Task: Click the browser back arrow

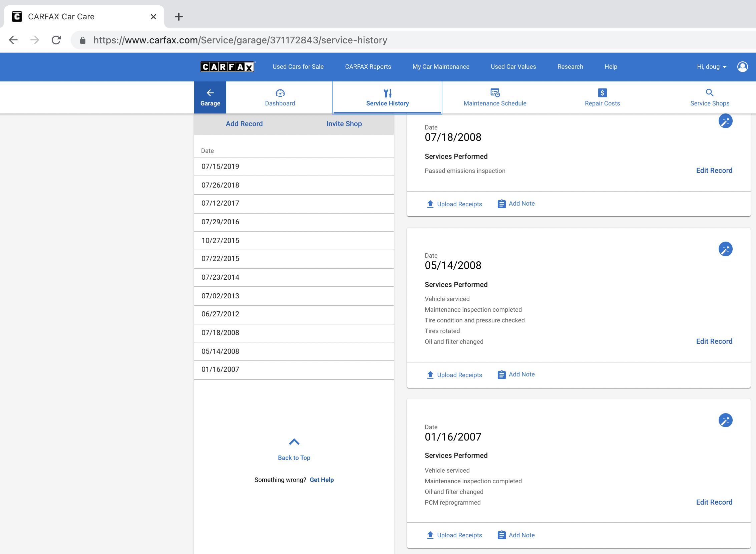Action: coord(13,40)
